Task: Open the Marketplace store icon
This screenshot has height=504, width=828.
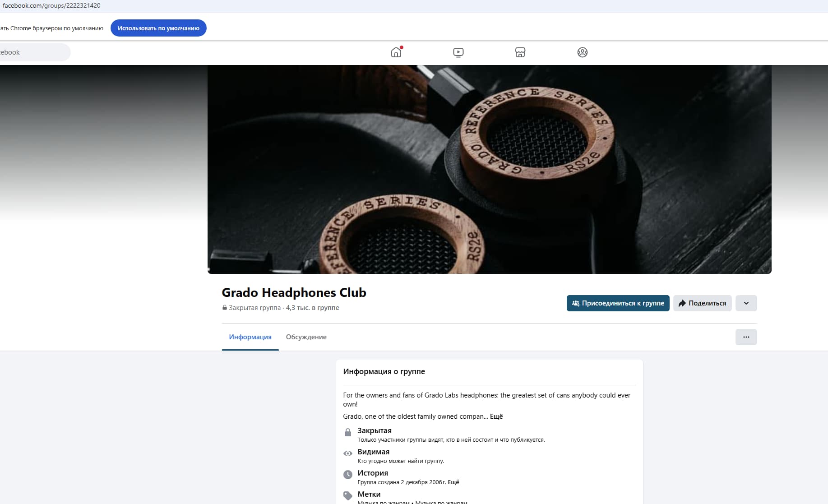Action: click(x=520, y=52)
